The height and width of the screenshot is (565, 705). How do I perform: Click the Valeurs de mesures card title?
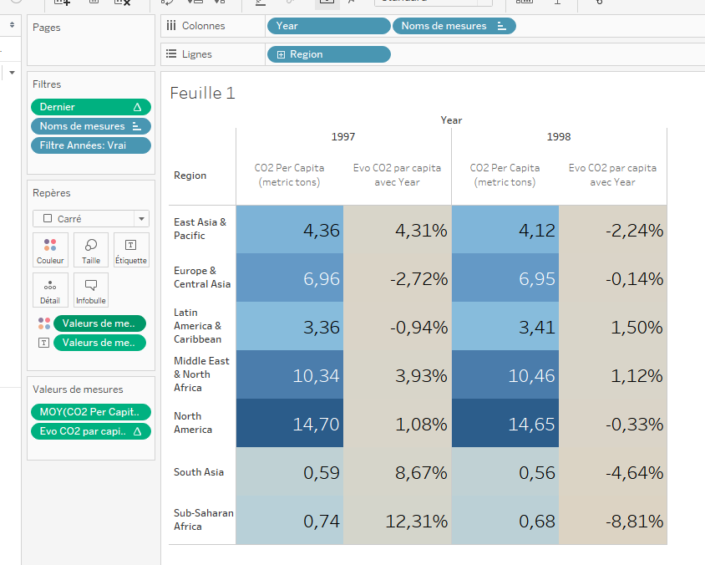tap(78, 390)
